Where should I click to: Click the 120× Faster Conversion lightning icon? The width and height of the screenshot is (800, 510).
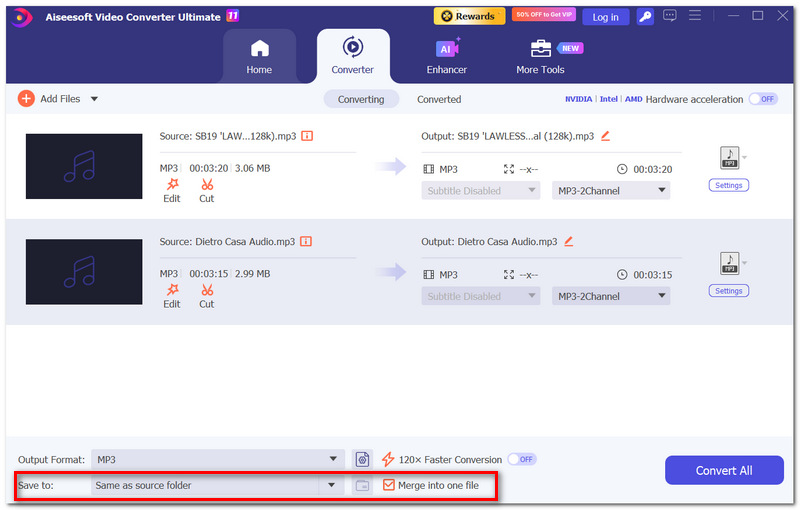coord(388,460)
